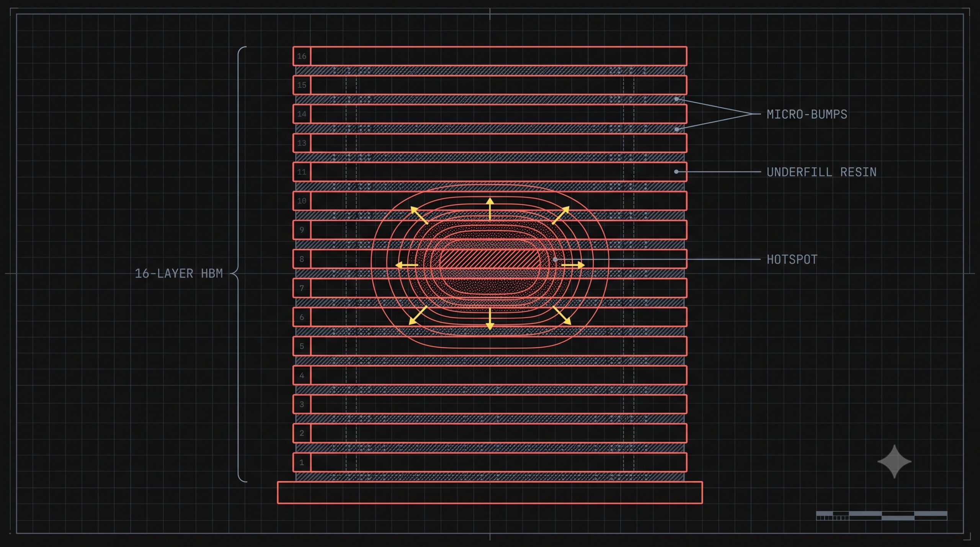
Task: Select layer number 16 label
Action: point(302,56)
